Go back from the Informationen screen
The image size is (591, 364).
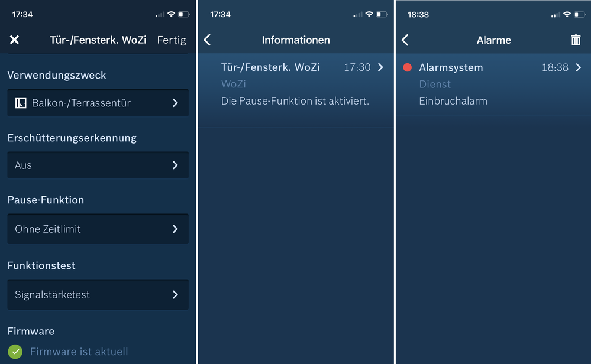point(207,40)
